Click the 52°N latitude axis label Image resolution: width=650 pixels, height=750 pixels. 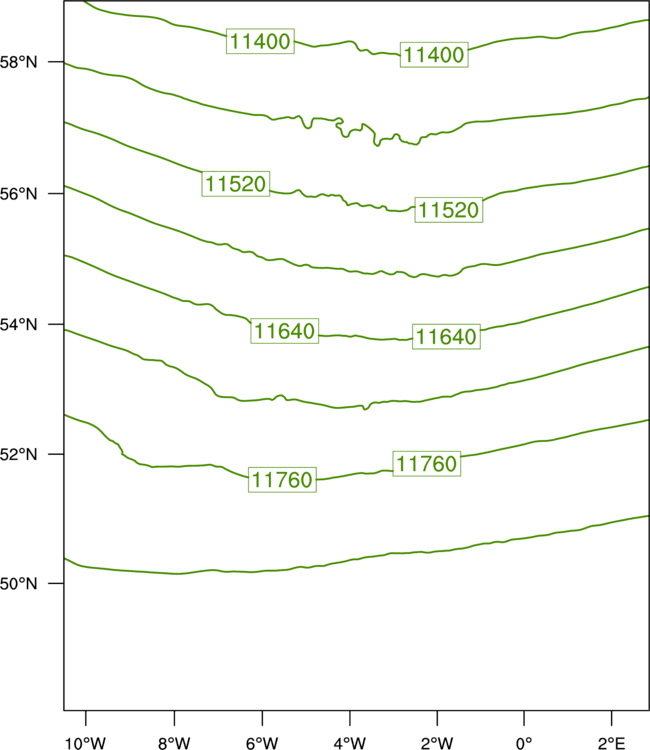tap(18, 454)
